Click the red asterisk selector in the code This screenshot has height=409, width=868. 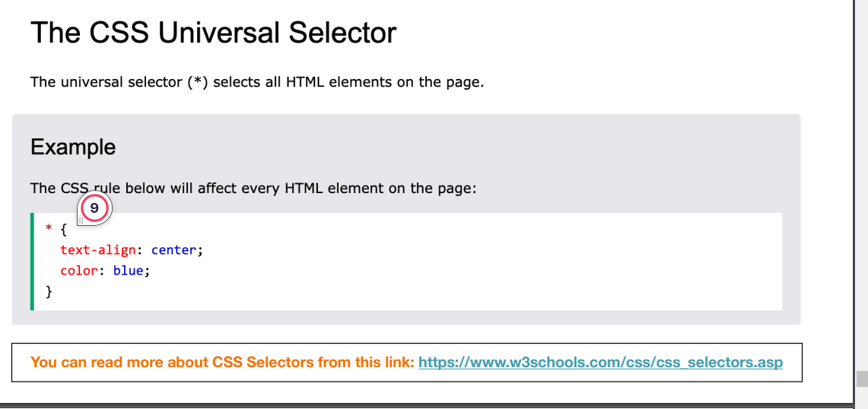click(x=49, y=228)
